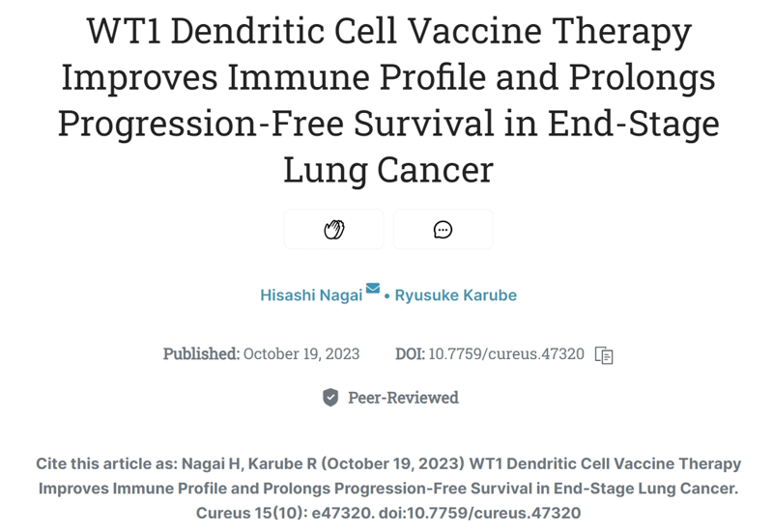
Task: Click "Lung Cancer" in the main title
Action: [387, 171]
